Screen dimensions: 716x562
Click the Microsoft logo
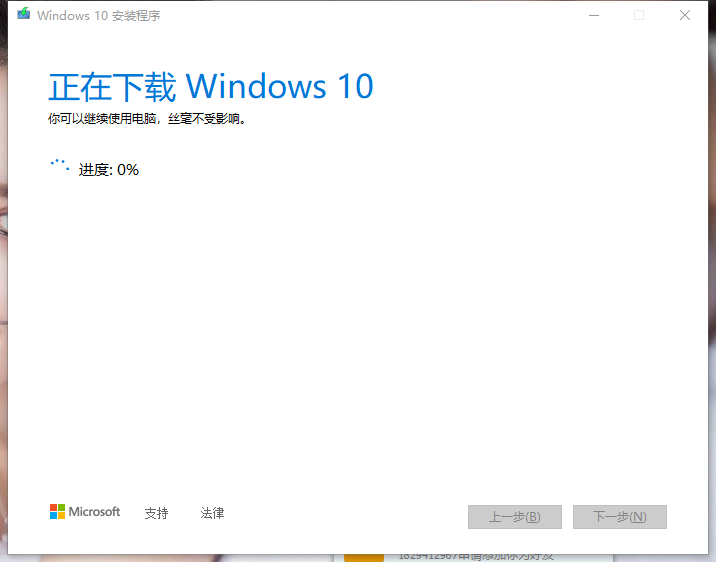click(85, 512)
